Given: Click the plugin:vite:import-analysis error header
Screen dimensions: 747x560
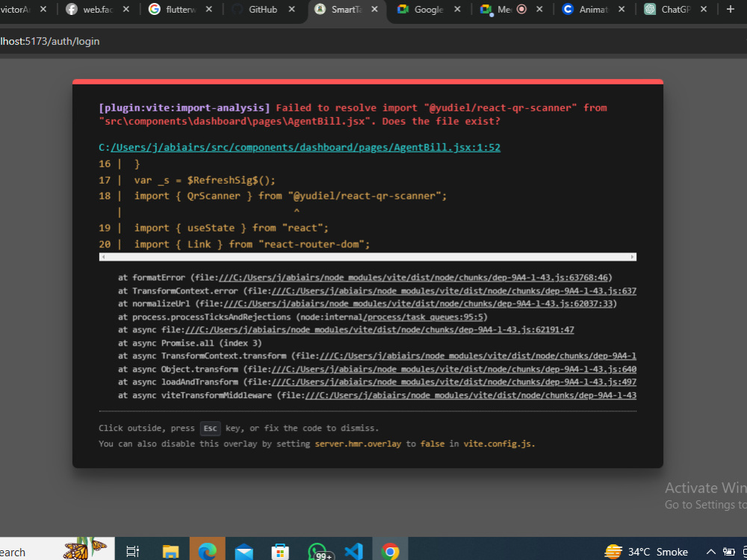Looking at the screenshot, I should pos(185,108).
